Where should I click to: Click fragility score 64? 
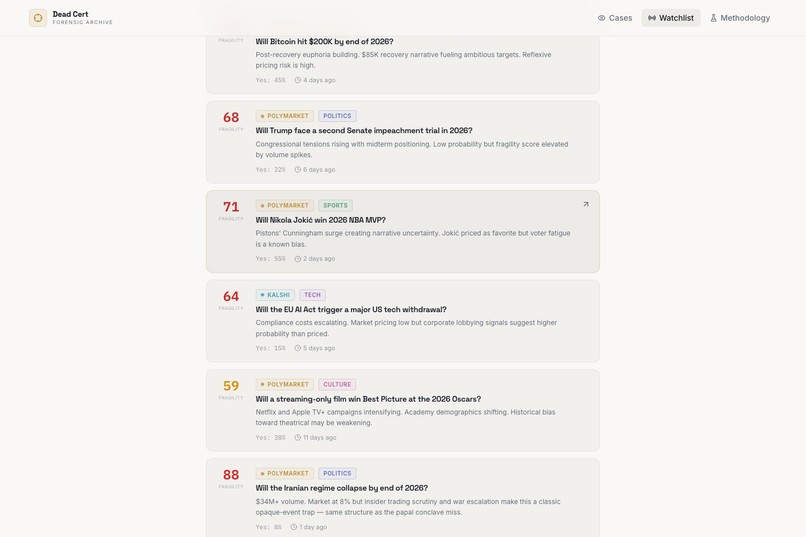231,297
